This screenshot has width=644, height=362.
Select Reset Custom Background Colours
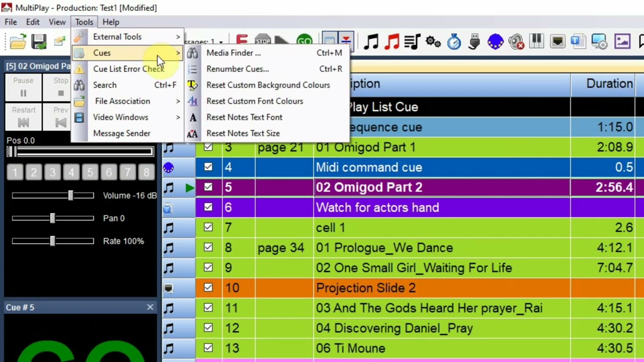[266, 85]
